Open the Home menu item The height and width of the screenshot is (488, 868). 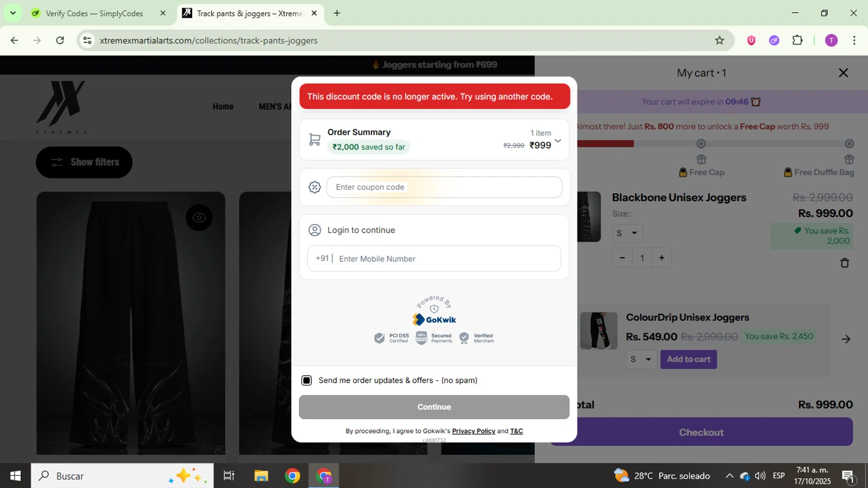tap(223, 107)
